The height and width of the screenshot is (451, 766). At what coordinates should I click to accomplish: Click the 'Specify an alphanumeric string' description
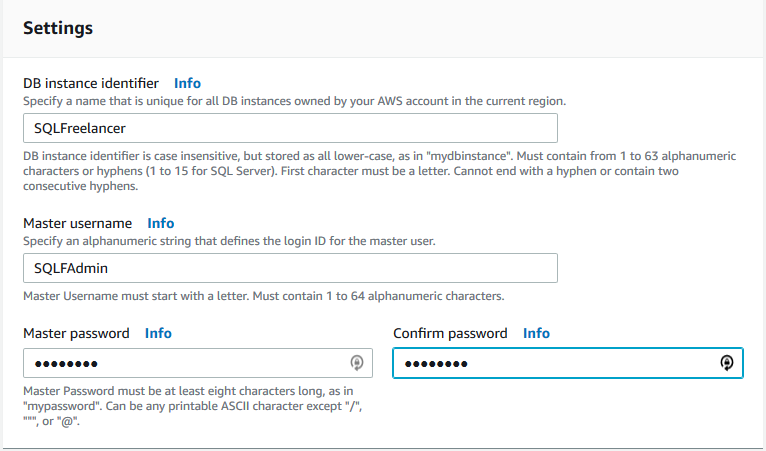[229, 241]
